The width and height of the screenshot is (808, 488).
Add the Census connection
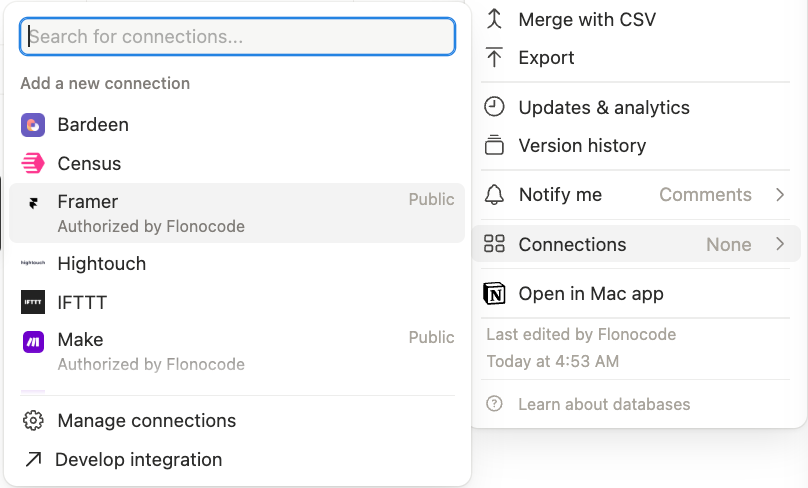[x=237, y=164]
